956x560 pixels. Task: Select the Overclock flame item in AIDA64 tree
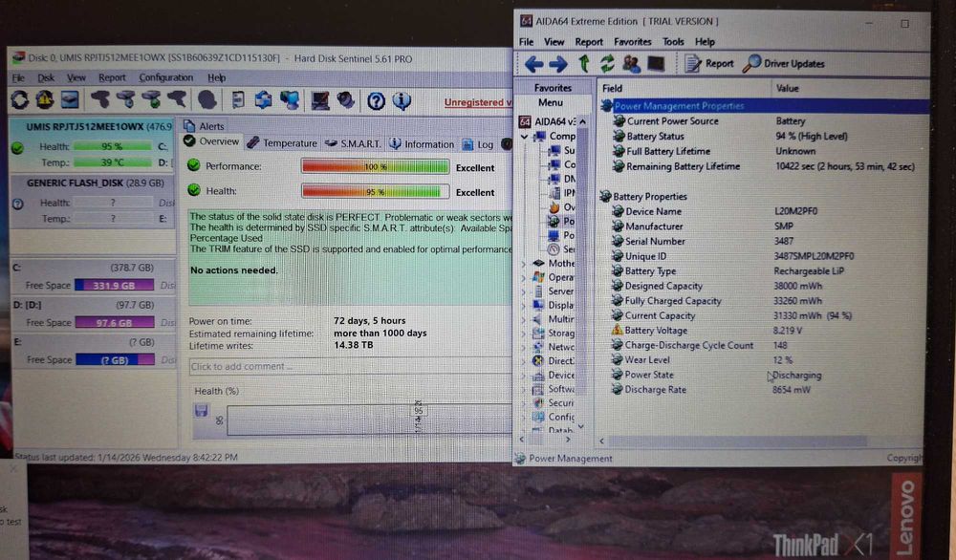click(x=561, y=206)
